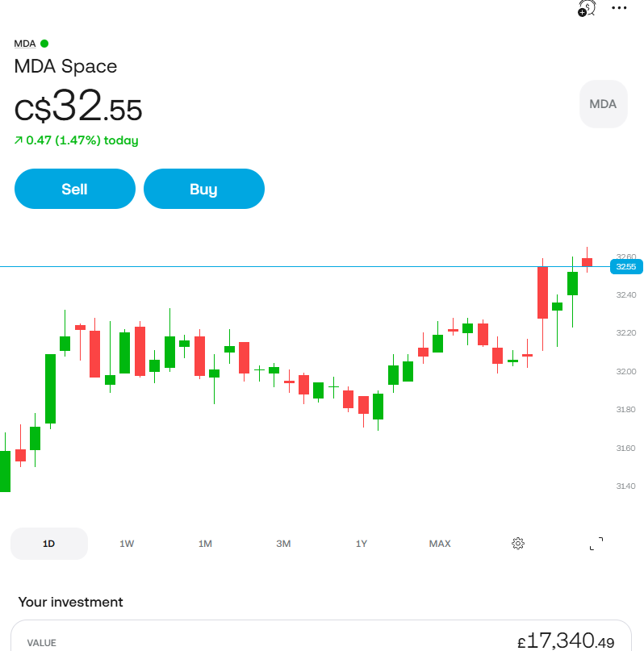Open the three-dot more options menu
The image size is (644, 651).
point(619,8)
